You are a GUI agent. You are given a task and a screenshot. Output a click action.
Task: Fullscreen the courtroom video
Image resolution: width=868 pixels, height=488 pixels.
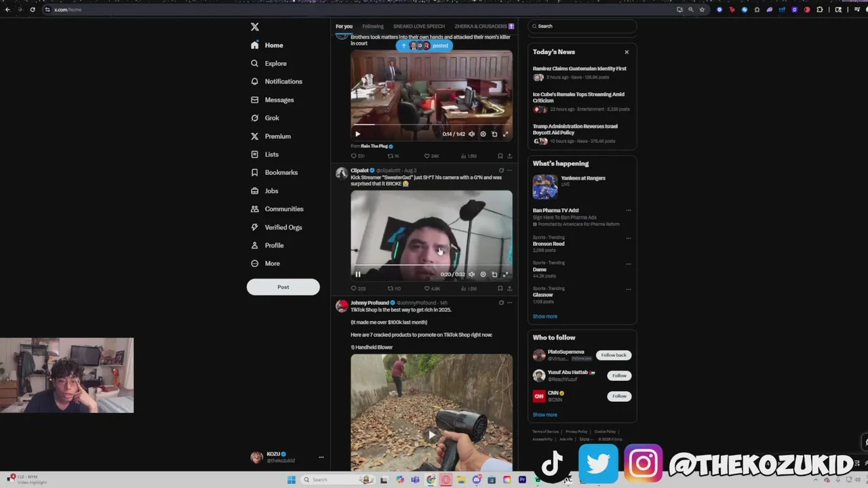click(x=505, y=134)
